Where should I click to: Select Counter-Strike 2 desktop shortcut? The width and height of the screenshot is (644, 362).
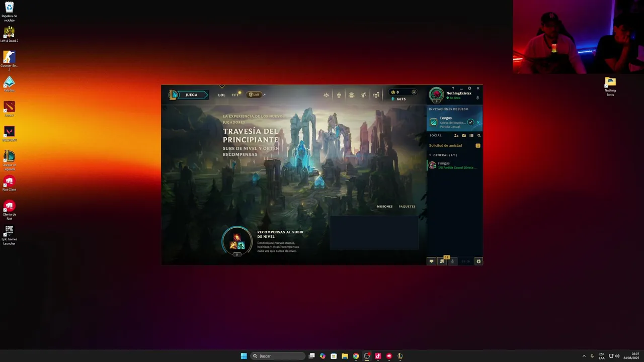(x=9, y=61)
